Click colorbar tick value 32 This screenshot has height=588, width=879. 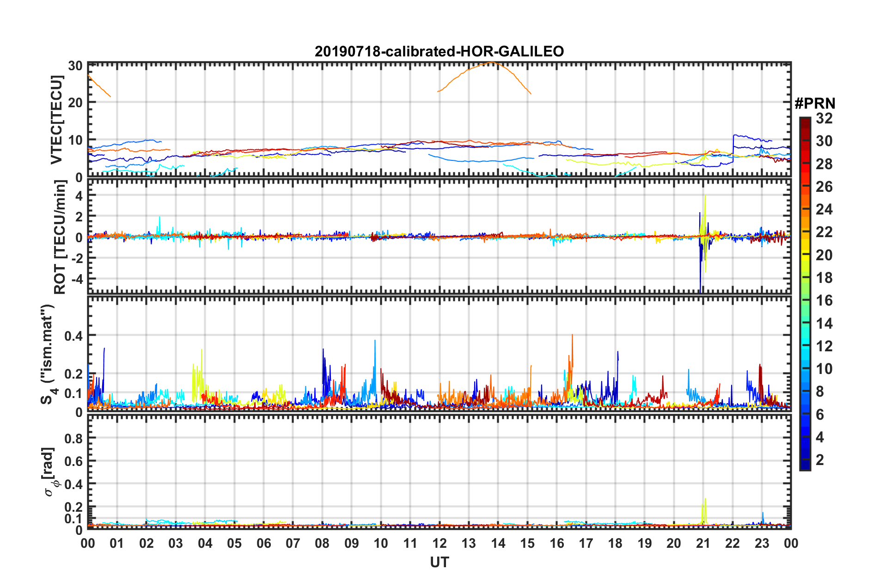click(824, 118)
